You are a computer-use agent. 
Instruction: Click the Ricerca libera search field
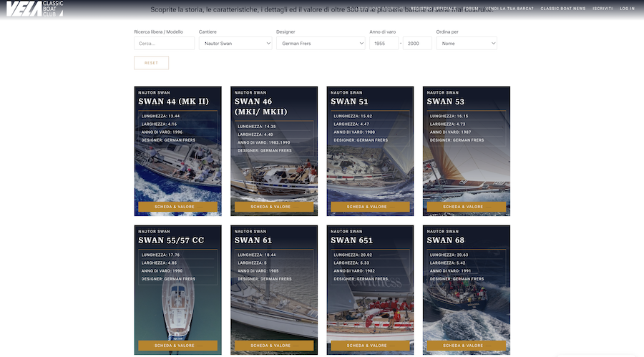click(x=164, y=44)
